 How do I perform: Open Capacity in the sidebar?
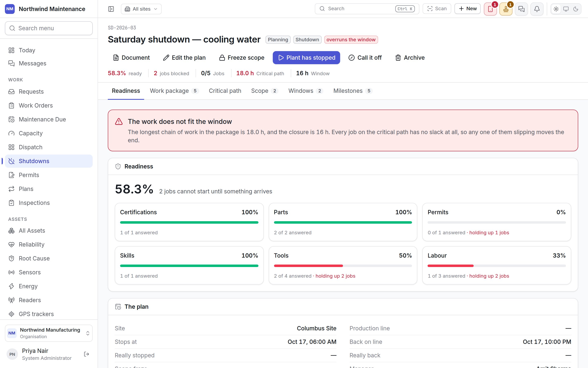click(49, 133)
